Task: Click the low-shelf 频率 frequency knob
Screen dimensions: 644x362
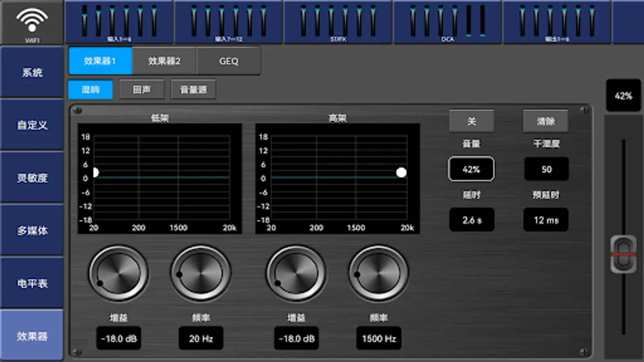Action: [x=200, y=274]
